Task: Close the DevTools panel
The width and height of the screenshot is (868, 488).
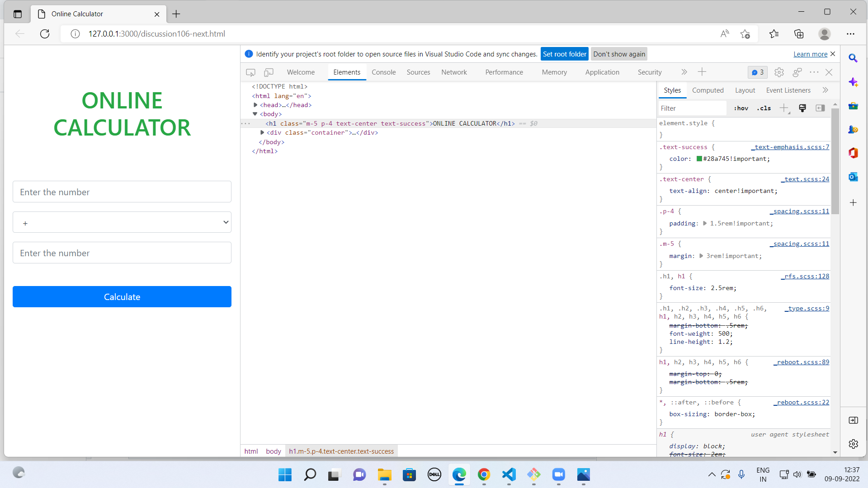Action: [829, 72]
